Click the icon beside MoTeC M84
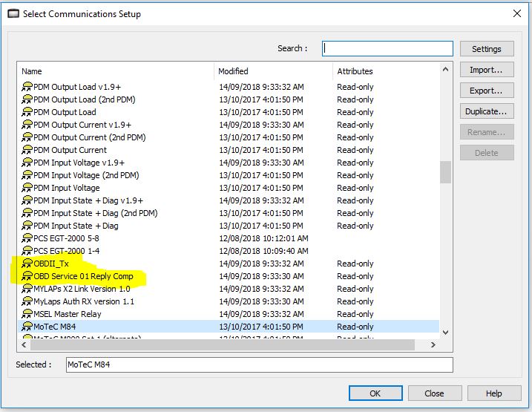The image size is (532, 412). pos(27,327)
